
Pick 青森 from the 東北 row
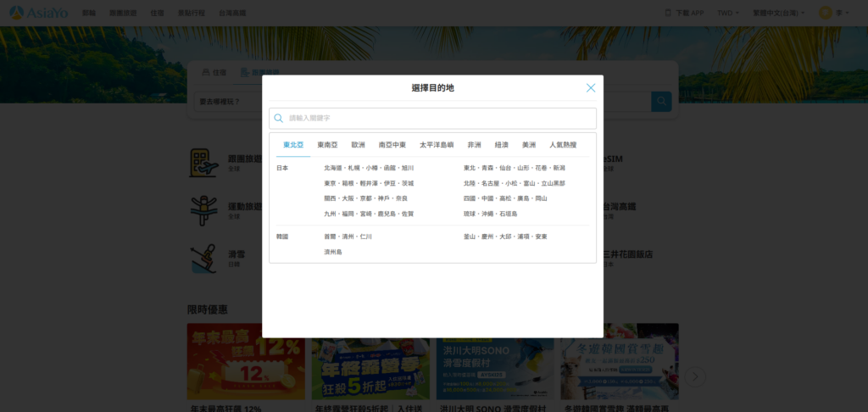pyautogui.click(x=487, y=168)
